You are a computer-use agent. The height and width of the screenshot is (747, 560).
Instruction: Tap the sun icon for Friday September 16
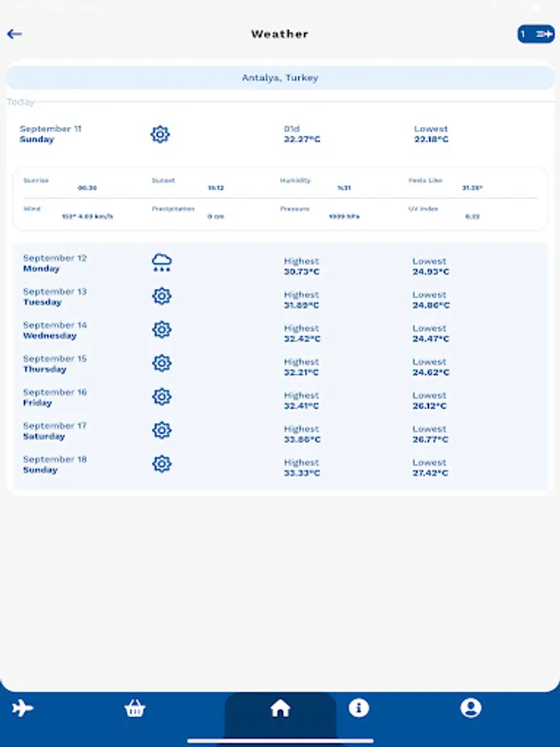[162, 397]
